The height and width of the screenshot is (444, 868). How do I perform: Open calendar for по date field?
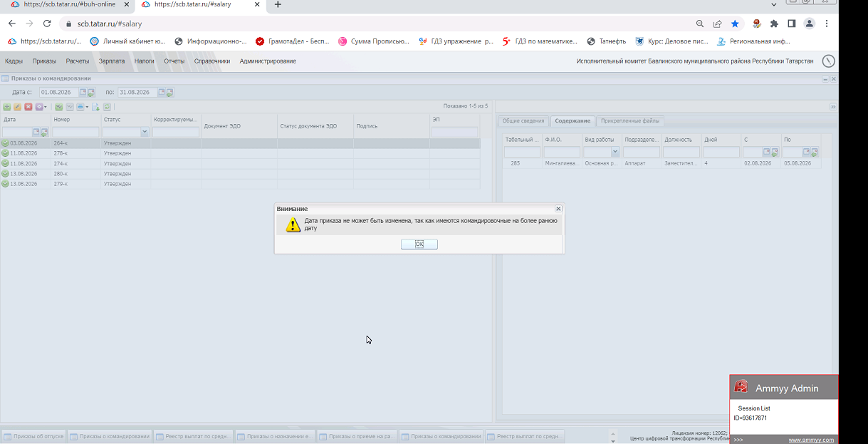pos(162,93)
